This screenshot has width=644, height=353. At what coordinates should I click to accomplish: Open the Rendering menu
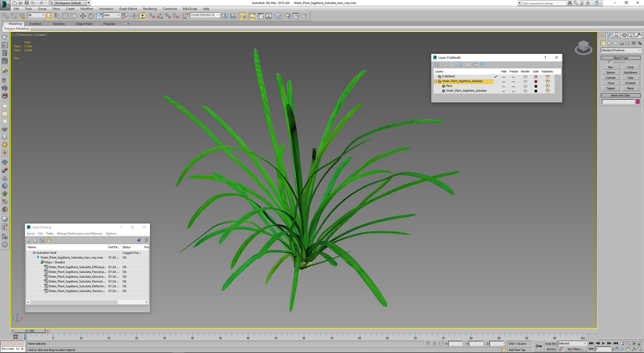pos(150,9)
